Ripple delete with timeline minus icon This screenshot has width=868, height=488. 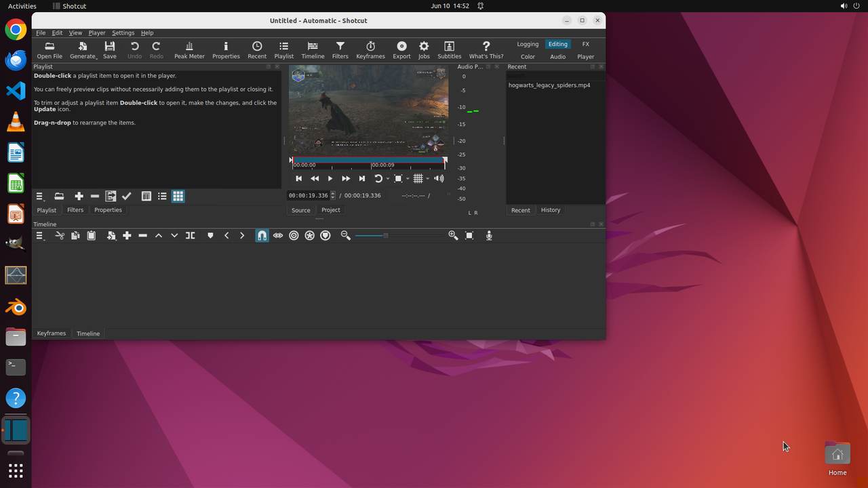coord(142,235)
